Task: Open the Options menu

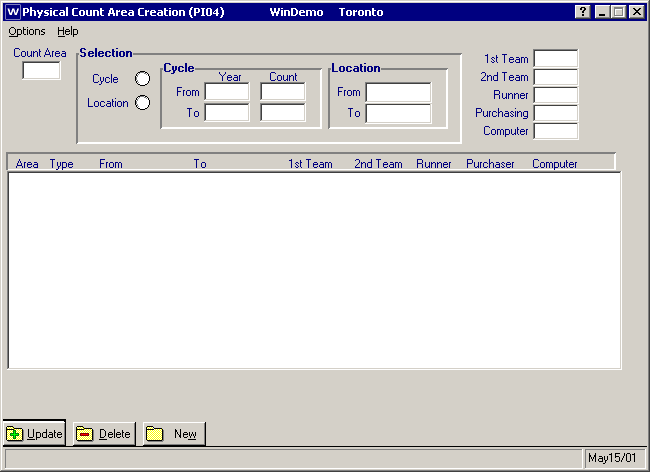Action: click(x=27, y=31)
